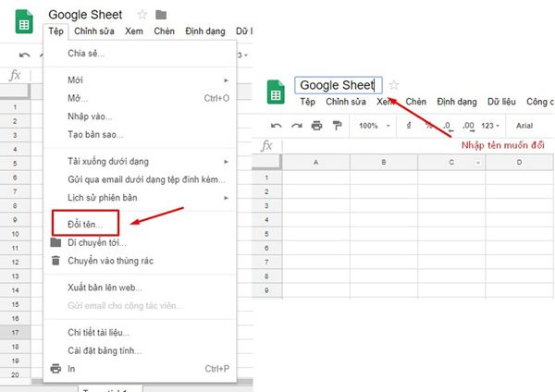Choose Chia sẻ... from the menu
555x392 pixels.
pos(141,54)
